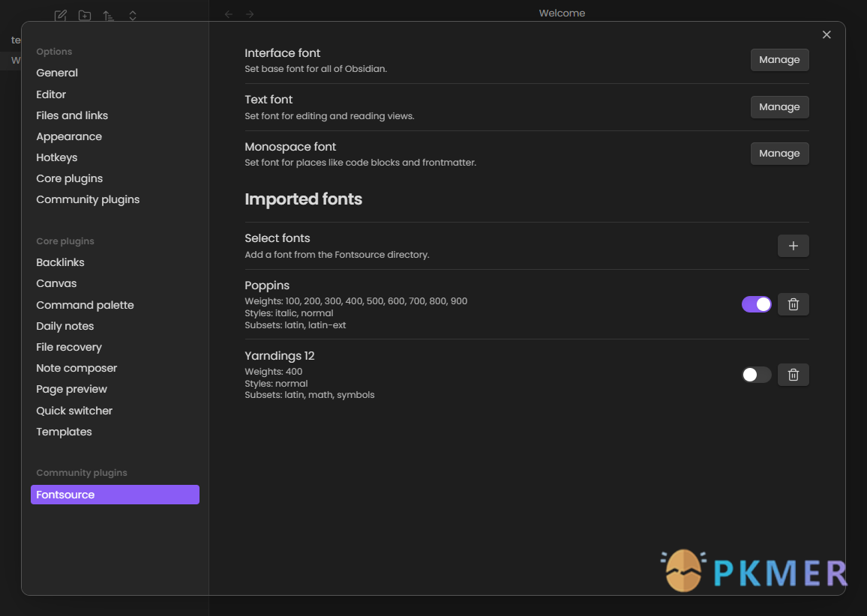867x616 pixels.
Task: Click the code blocks and frontmatter description
Action: (x=361, y=163)
